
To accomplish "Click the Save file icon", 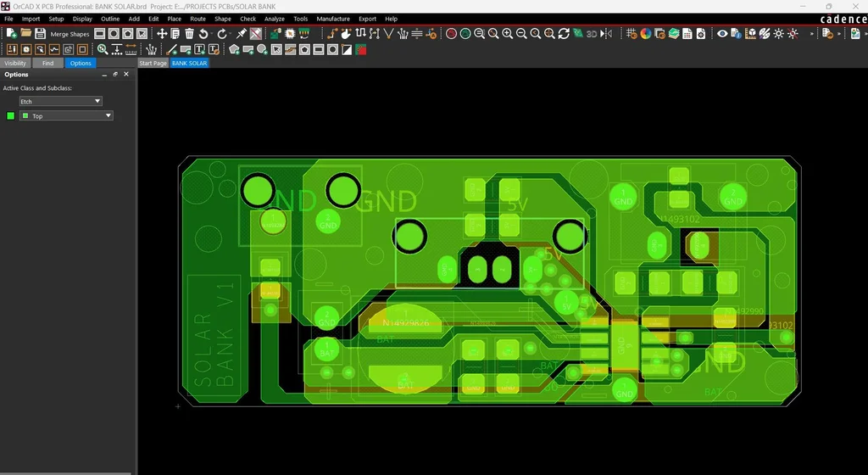I will (40, 34).
